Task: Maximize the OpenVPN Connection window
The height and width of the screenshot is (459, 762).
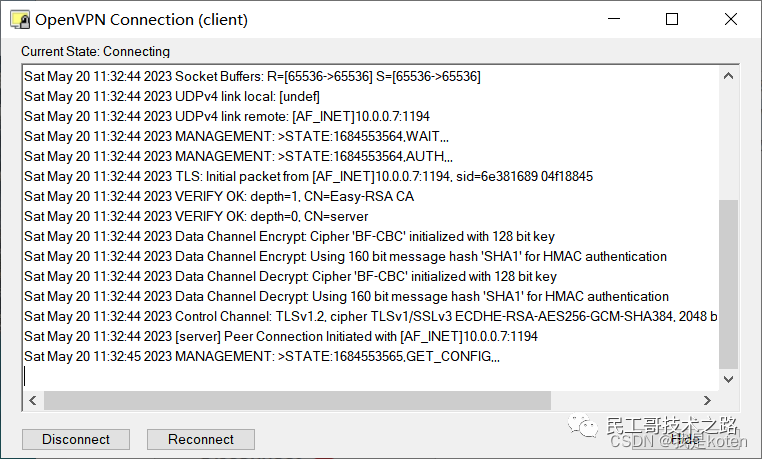Action: [x=672, y=19]
